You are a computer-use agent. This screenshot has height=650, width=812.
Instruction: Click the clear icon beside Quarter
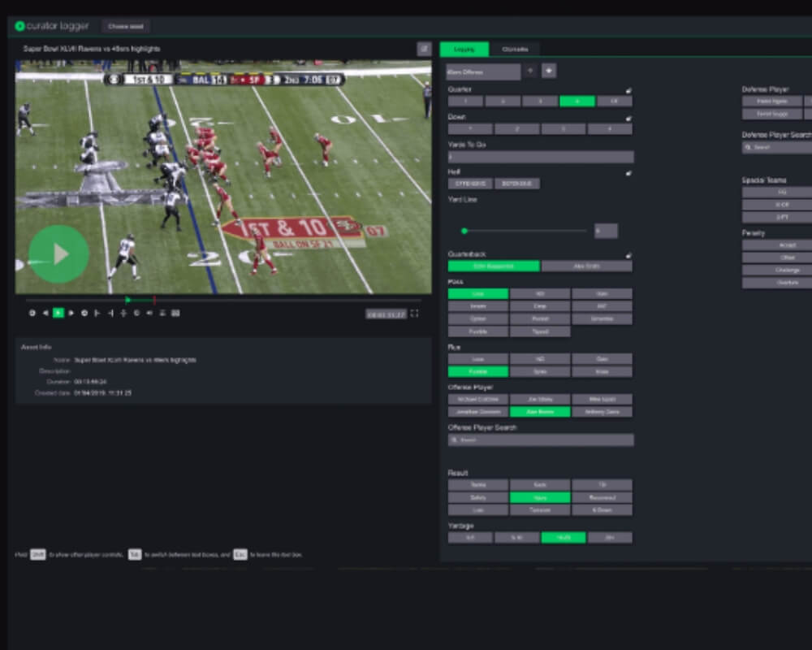628,91
